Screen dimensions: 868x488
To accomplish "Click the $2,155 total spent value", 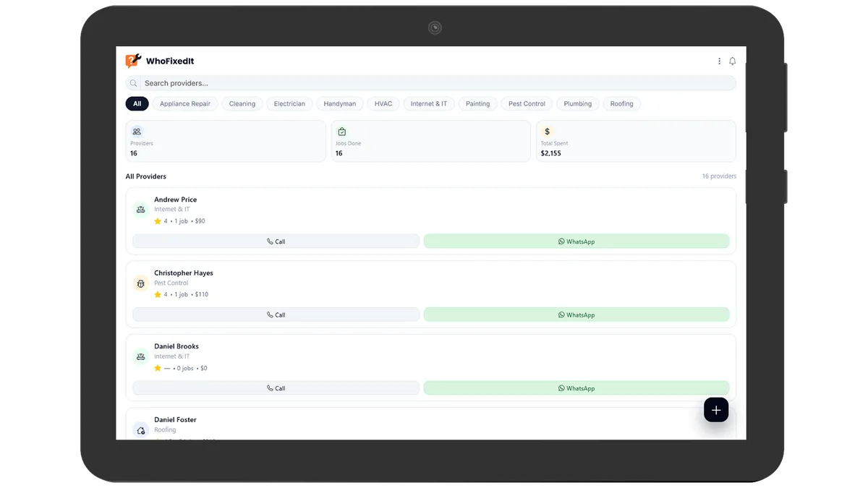I will click(550, 153).
